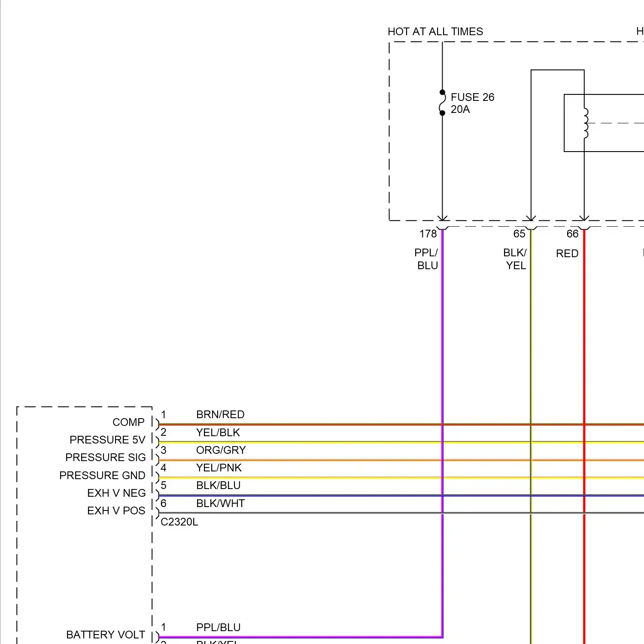Click the EXH V POS terminal label

[116, 510]
